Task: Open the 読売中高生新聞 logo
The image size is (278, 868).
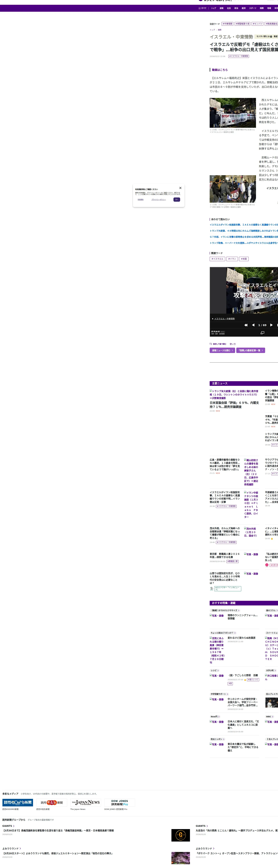Action: coord(52,802)
